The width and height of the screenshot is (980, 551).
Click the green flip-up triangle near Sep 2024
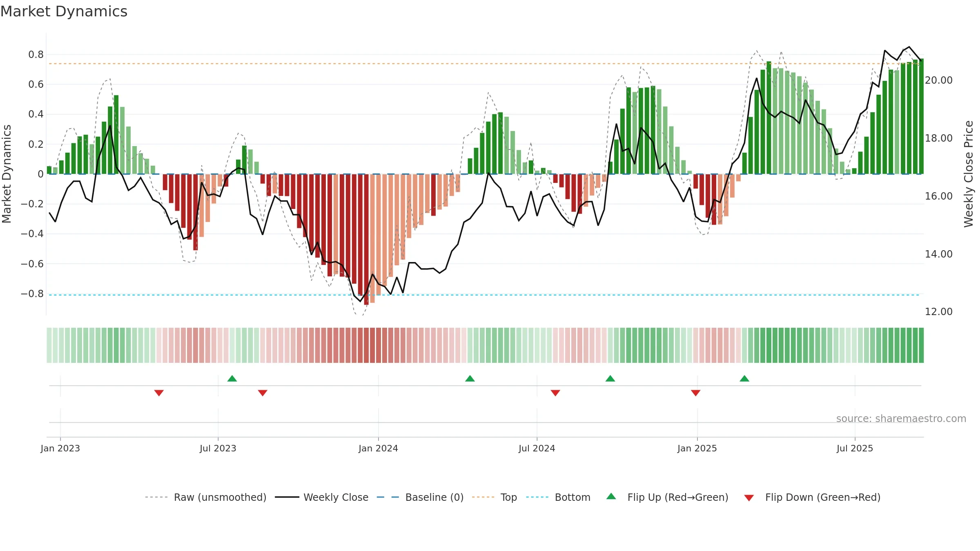pos(610,378)
